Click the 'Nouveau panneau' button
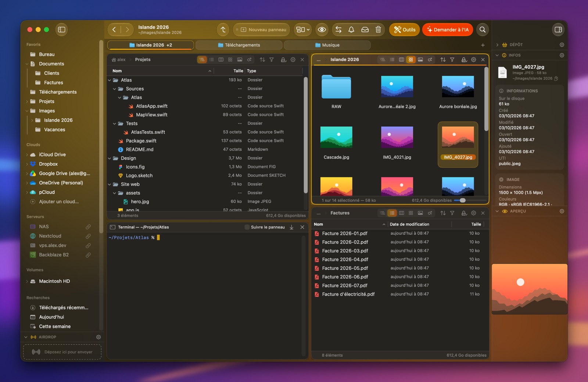 tap(262, 30)
